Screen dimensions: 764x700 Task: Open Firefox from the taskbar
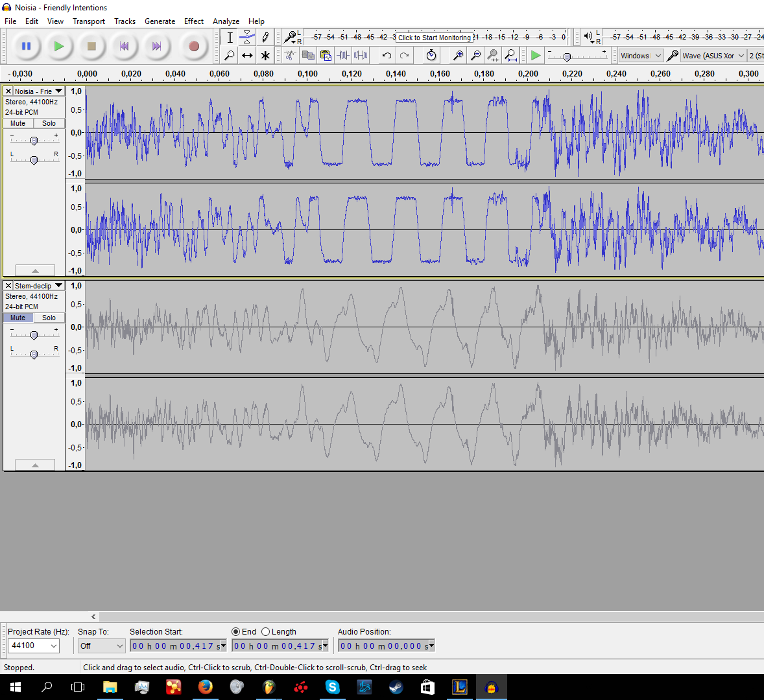[x=205, y=687]
